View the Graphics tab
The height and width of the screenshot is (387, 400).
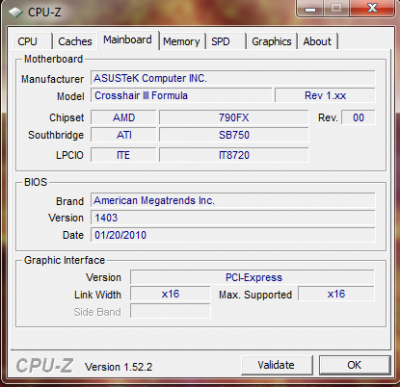point(272,41)
